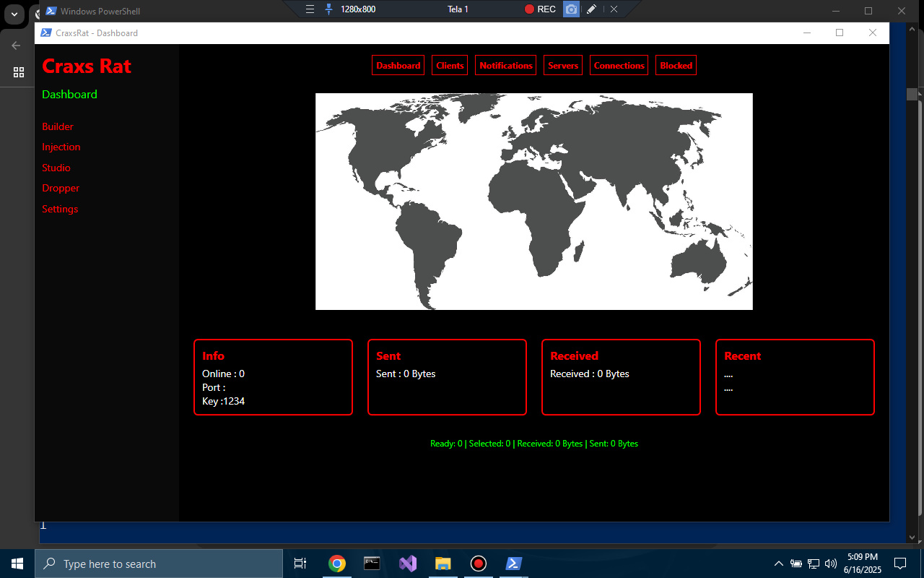Screen dimensions: 924x578
Task: Open the Notifications tab
Action: tap(506, 65)
